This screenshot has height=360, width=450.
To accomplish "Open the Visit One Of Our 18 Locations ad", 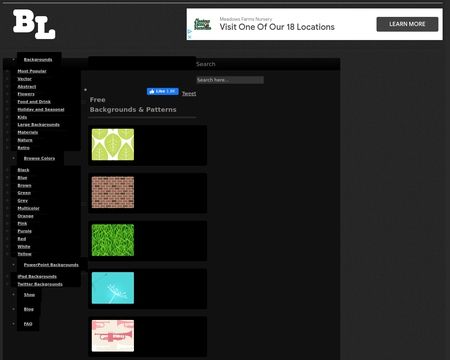I will tap(277, 27).
